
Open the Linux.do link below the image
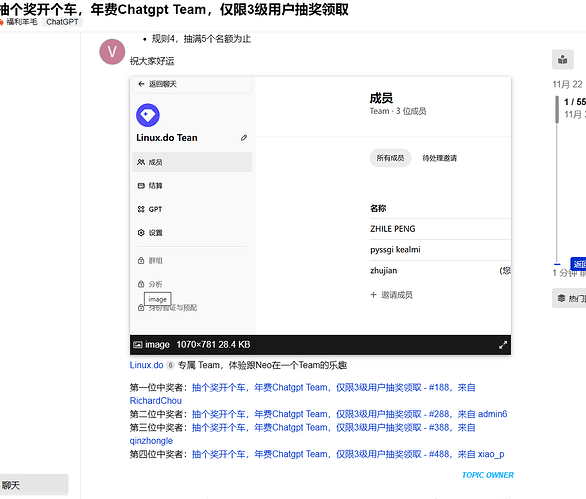tap(146, 365)
